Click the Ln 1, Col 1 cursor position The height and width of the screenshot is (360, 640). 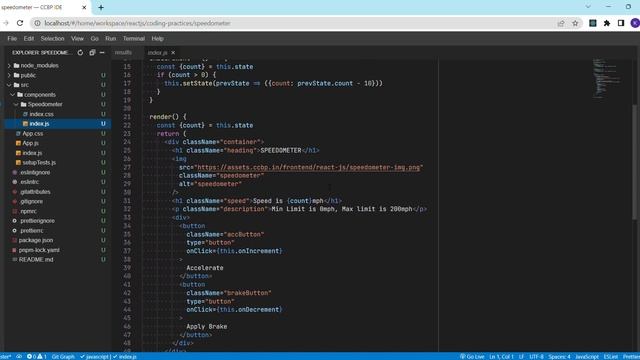pos(501,356)
